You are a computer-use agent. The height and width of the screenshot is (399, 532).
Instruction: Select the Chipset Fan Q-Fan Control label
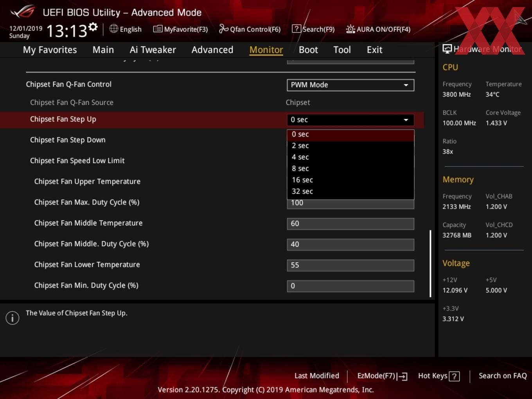(x=68, y=84)
